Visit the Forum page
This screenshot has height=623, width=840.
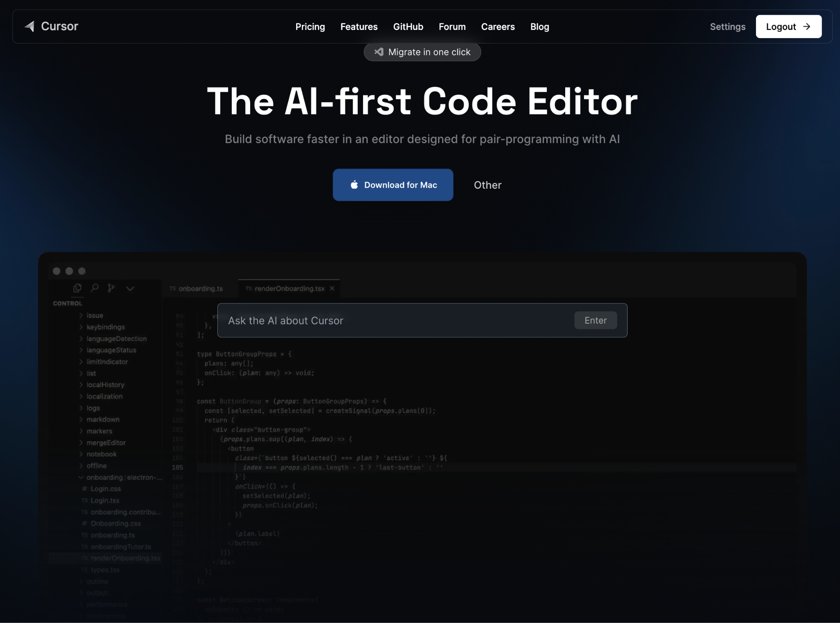click(452, 27)
